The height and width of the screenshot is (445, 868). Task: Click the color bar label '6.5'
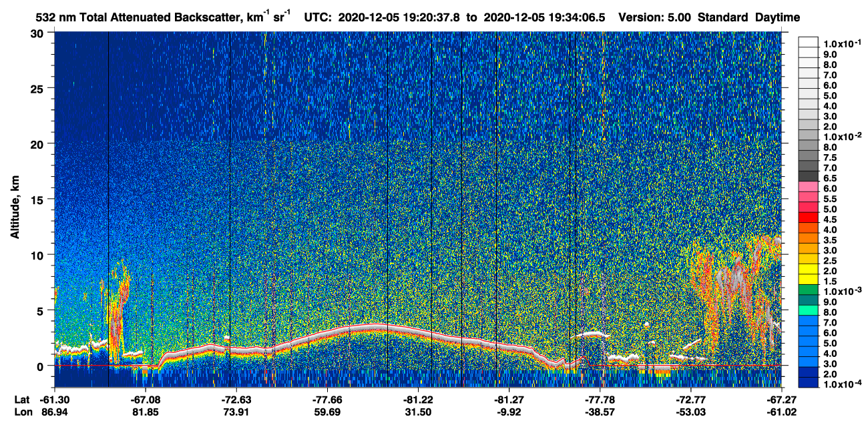click(829, 177)
